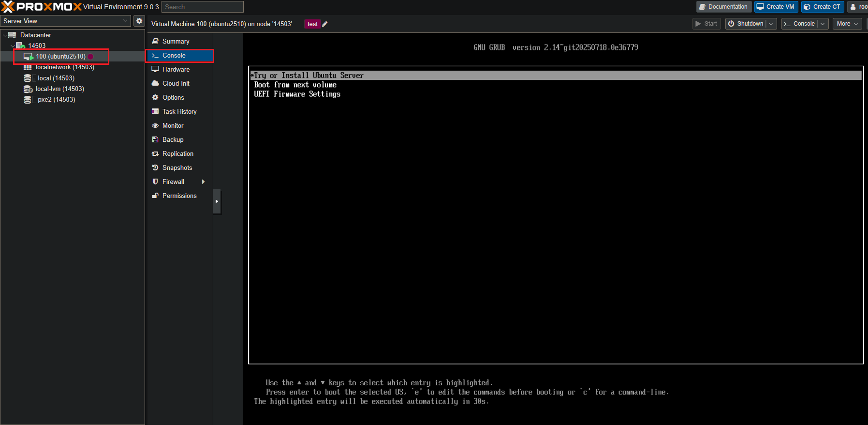
Task: Go to the Snapshots section
Action: tap(177, 168)
